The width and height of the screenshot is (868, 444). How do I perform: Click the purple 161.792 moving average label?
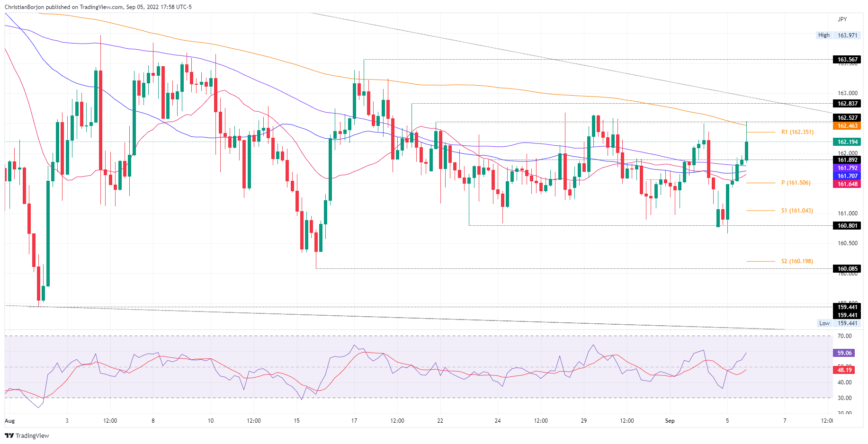pos(847,168)
